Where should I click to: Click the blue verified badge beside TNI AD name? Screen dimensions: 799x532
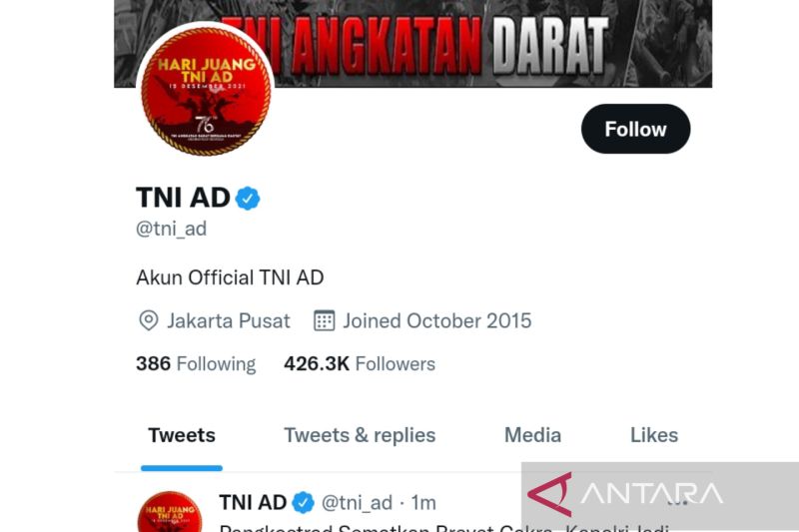pos(248,198)
